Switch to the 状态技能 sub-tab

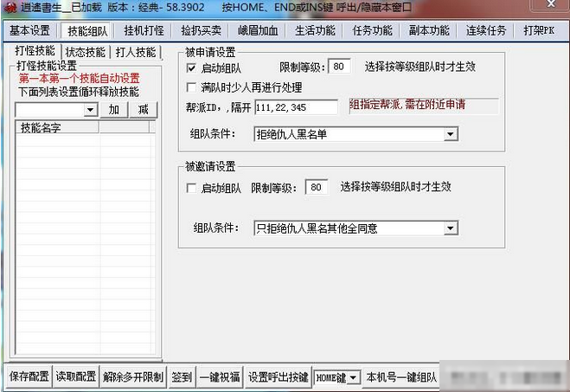(x=86, y=52)
